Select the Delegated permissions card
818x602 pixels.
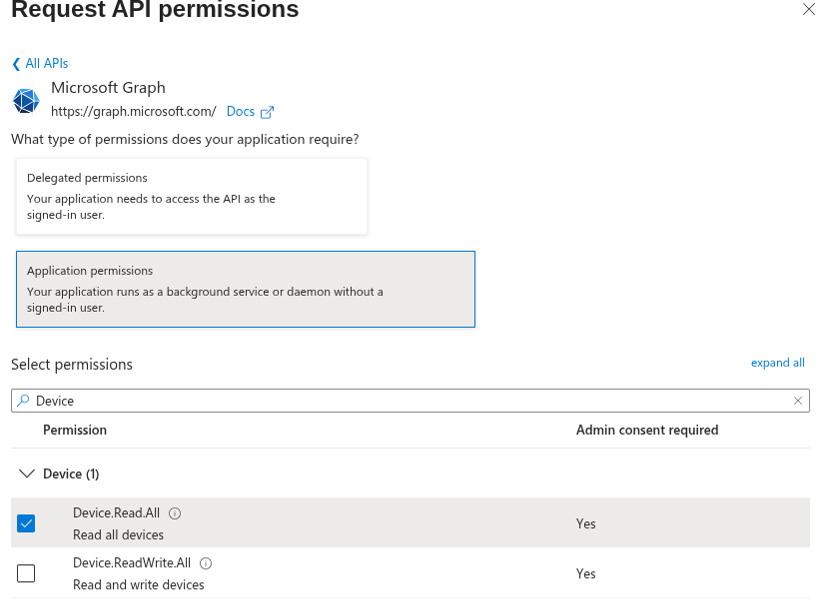(x=191, y=196)
